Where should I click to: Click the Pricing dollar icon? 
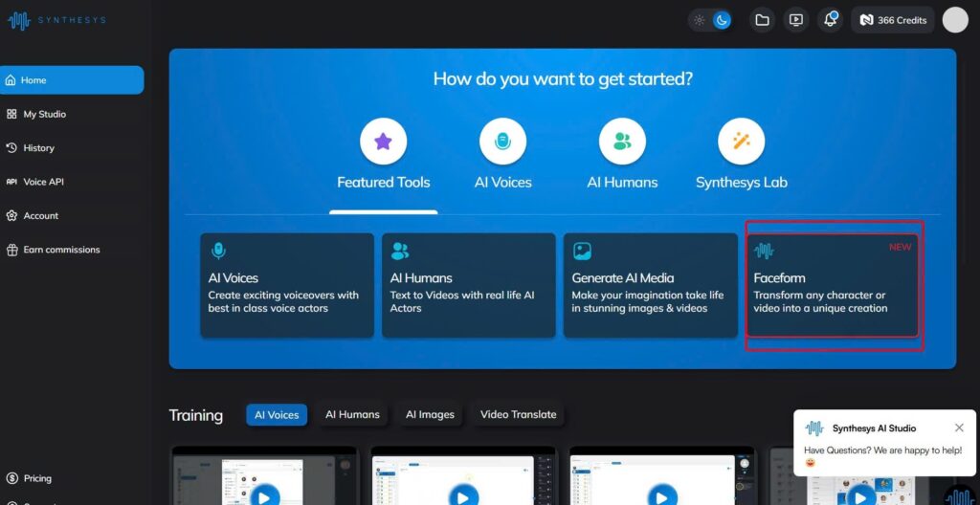pyautogui.click(x=11, y=478)
